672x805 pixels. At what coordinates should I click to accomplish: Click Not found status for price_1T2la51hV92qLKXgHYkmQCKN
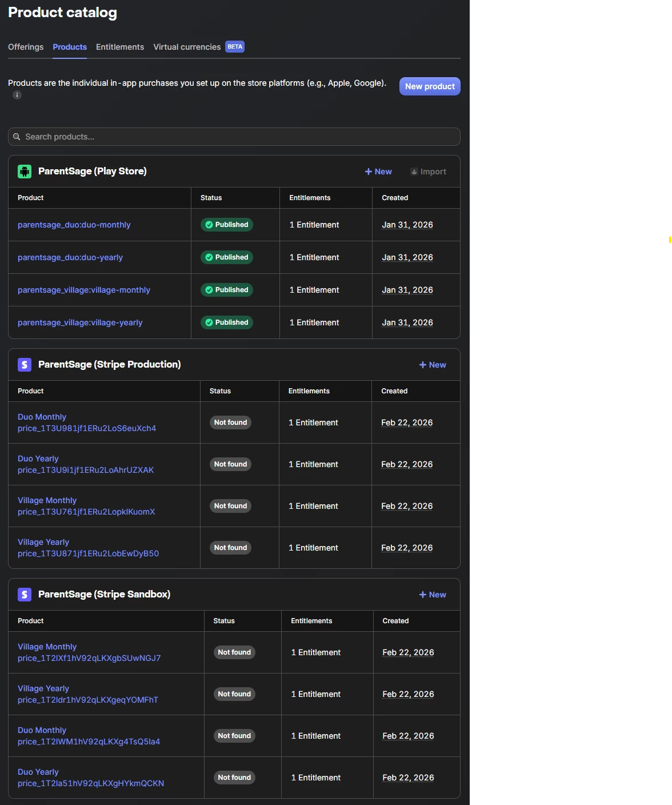pyautogui.click(x=234, y=778)
